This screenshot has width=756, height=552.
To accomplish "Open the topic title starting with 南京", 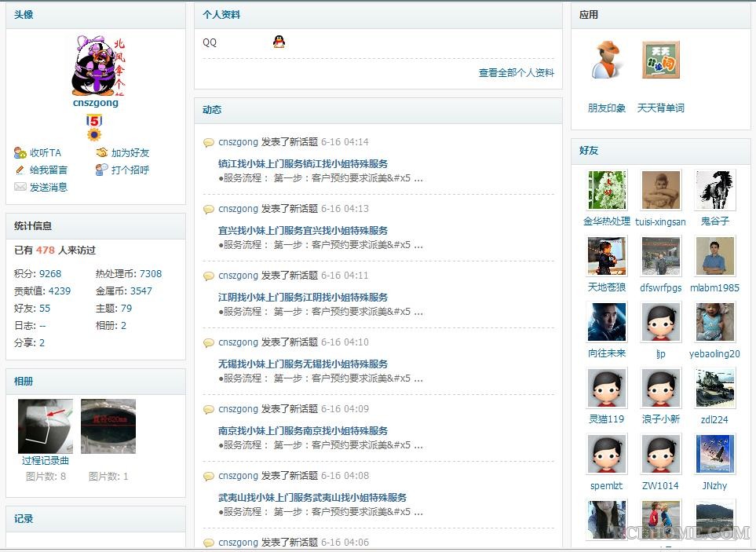I will 303,431.
